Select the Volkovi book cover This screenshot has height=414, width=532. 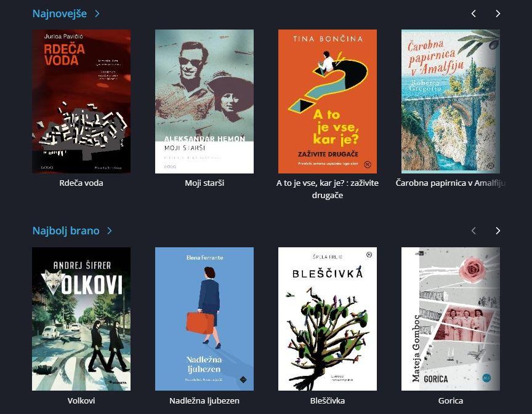coord(81,319)
